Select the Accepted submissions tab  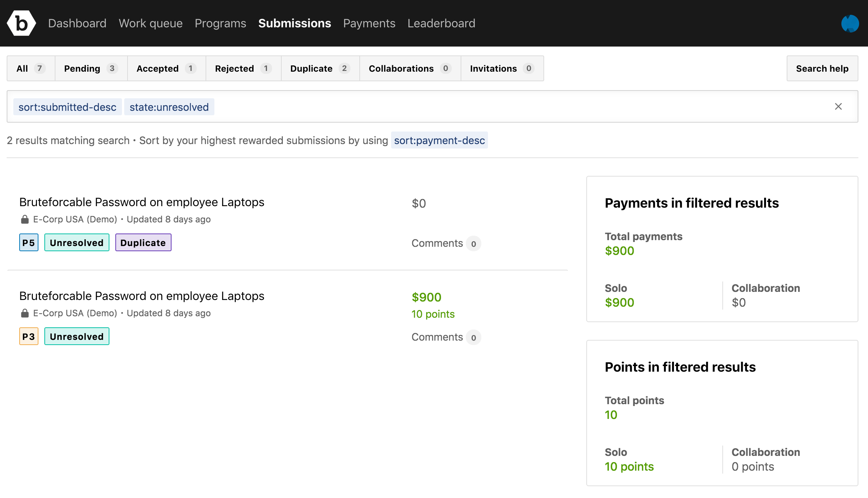point(166,68)
